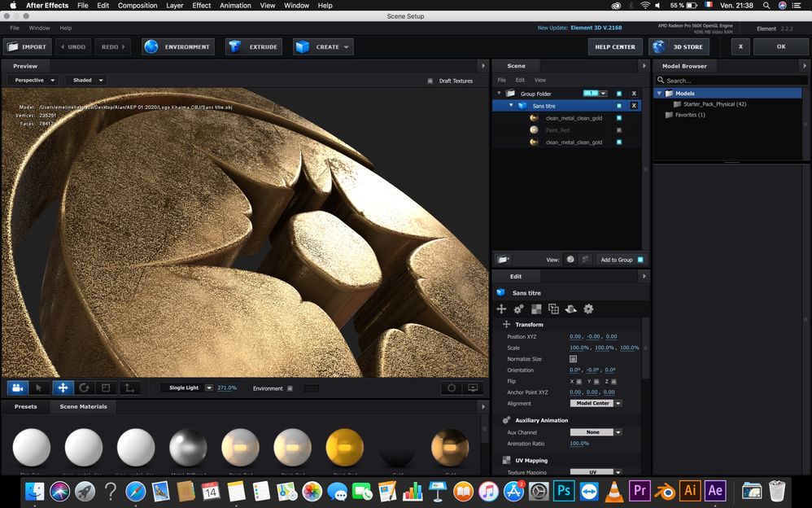The image size is (812, 508).
Task: Click the cube-on-surface icon in the Edit panel
Action: [x=570, y=309]
